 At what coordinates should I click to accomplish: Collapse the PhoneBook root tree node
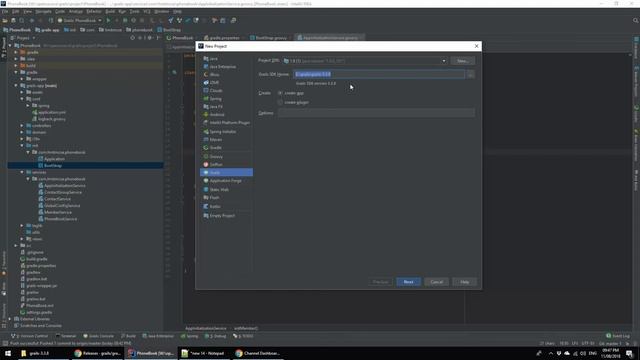pos(10,46)
